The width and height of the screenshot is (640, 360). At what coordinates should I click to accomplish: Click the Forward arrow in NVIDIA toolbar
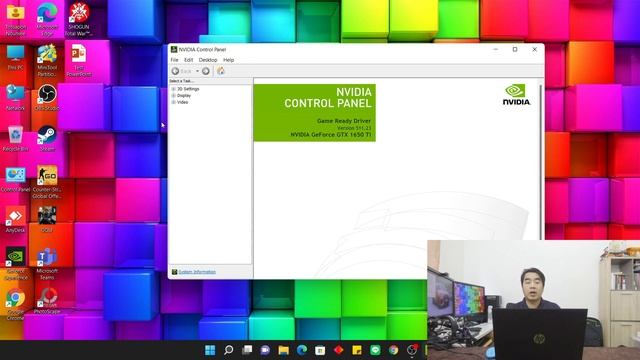206,71
